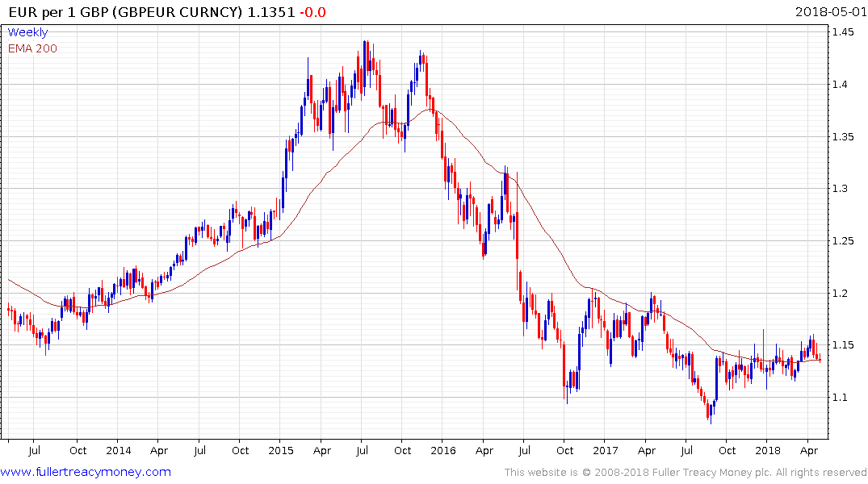Click the 1.25 price axis label
The height and width of the screenshot is (484, 868).
(843, 240)
